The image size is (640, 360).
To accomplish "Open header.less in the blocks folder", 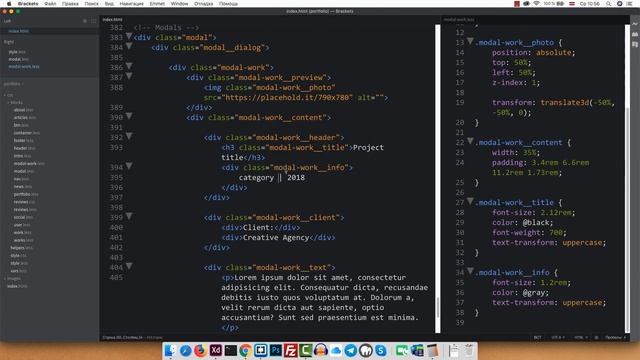I will point(24,148).
